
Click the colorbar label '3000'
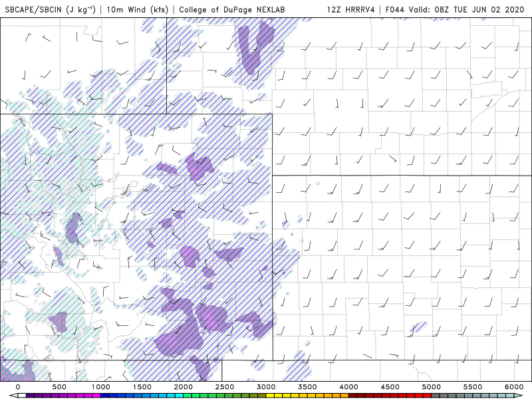266,387
